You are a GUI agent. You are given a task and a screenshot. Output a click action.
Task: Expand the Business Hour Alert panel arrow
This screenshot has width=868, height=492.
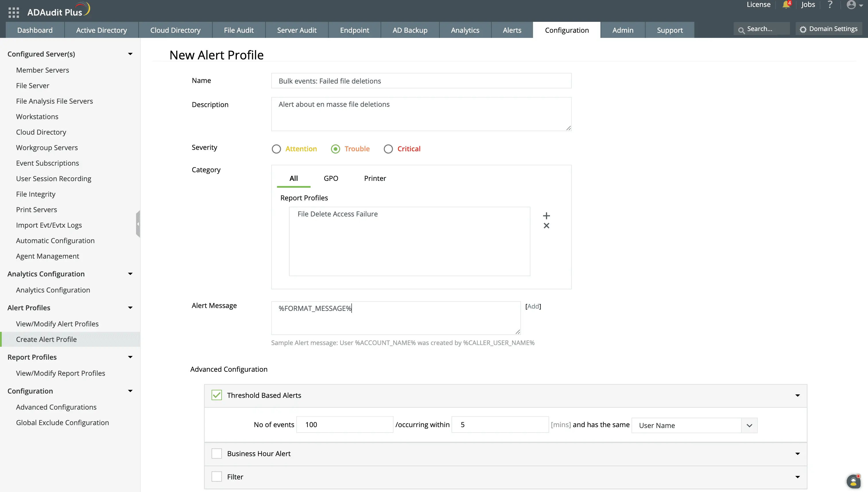tap(797, 454)
